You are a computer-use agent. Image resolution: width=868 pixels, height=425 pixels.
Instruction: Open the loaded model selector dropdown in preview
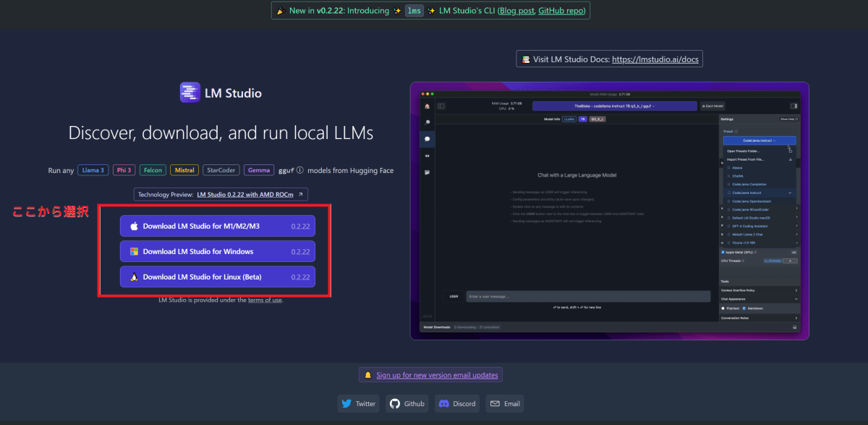click(614, 106)
